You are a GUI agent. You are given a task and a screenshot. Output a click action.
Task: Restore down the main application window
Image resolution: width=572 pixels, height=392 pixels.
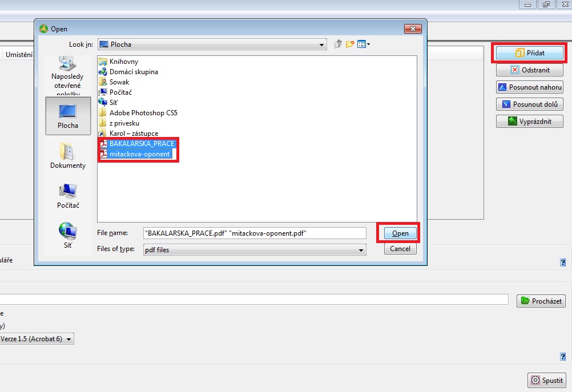546,5
